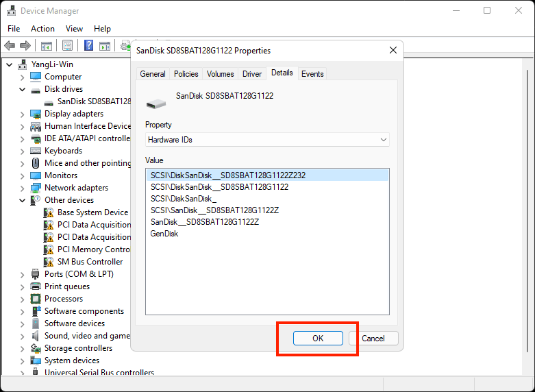Open the Property dropdown showing Hardware IDs
This screenshot has width=535, height=392.
(x=267, y=140)
